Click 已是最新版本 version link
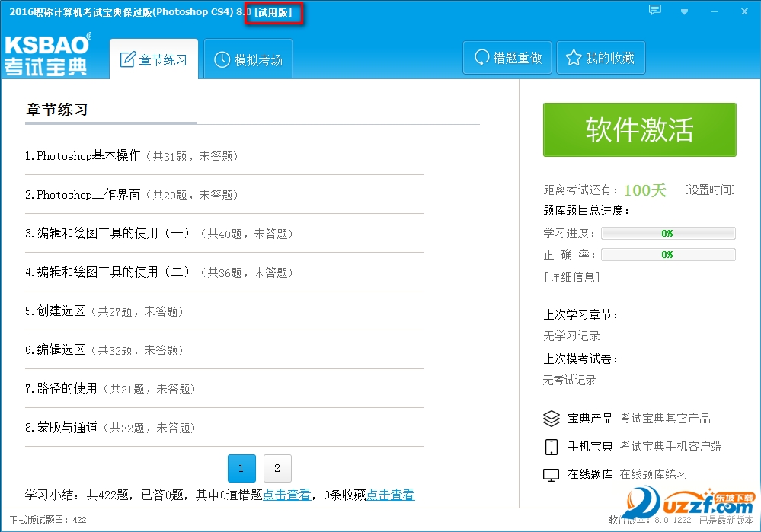This screenshot has height=532, width=761. 727,520
